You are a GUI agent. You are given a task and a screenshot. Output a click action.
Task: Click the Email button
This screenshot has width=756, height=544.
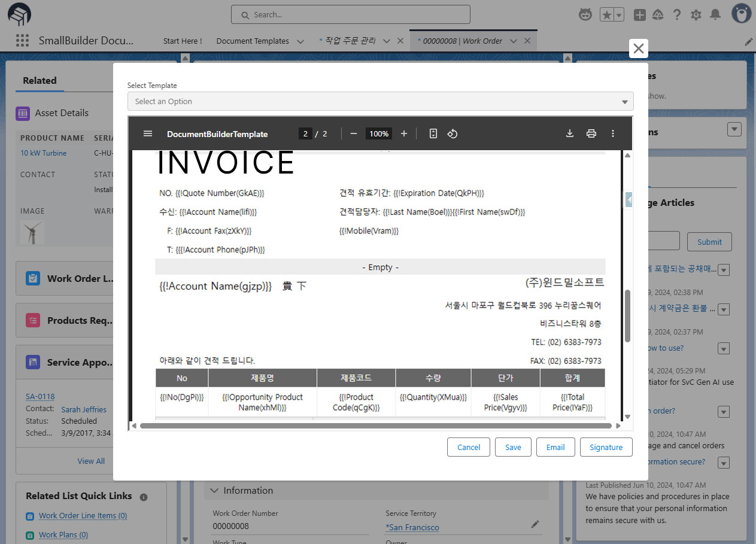point(555,447)
